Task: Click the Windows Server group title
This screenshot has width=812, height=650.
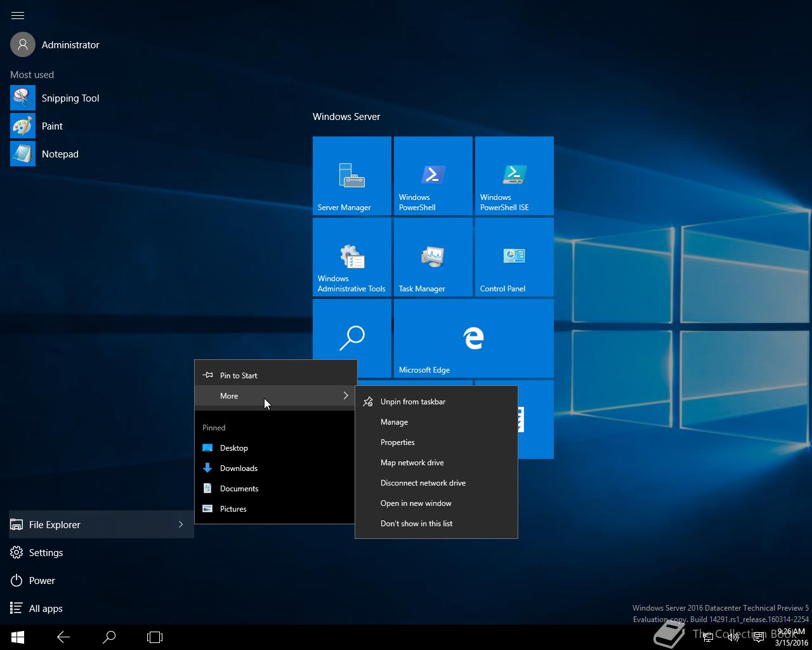Action: point(346,116)
